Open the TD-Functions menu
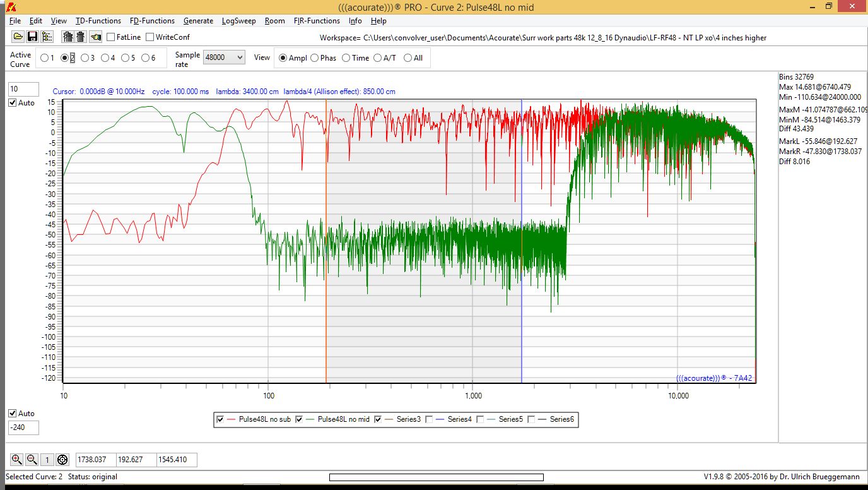The image size is (868, 490). click(x=98, y=21)
